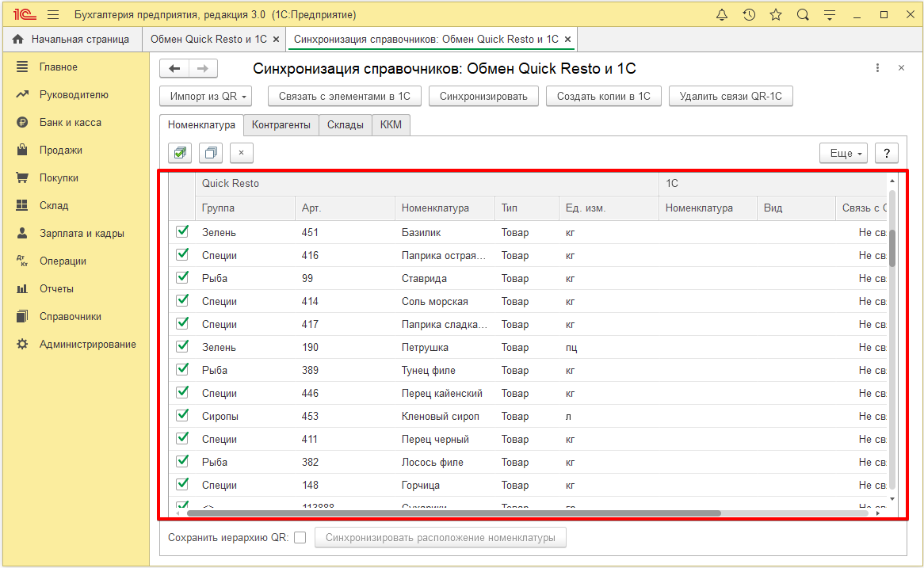
Task: Click the horizontal scrollbar of the table
Action: (x=454, y=513)
